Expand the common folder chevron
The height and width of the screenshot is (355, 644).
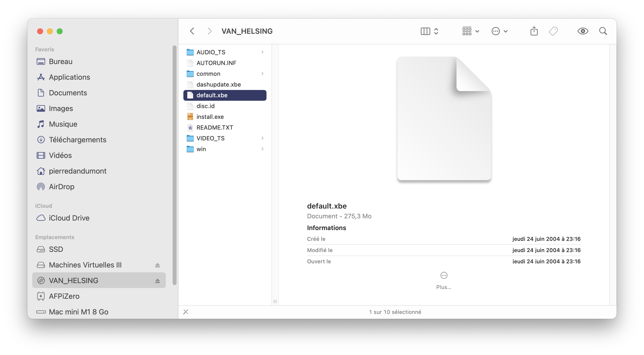click(262, 74)
